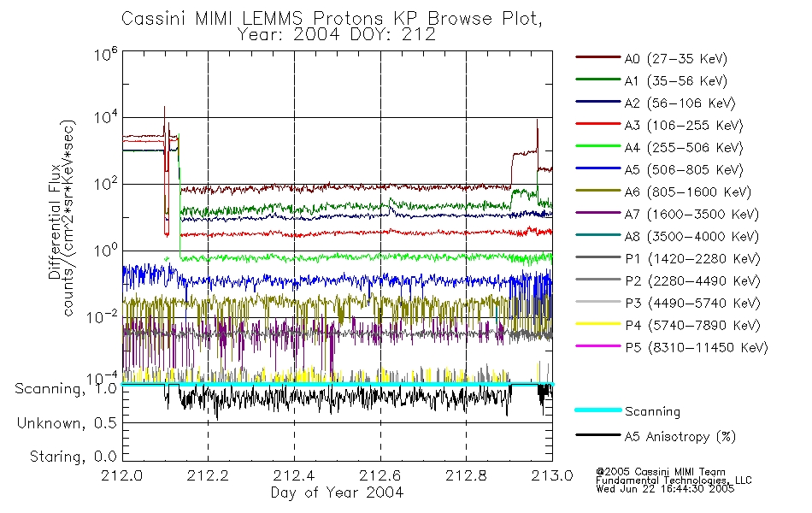This screenshot has height=513, width=812.
Task: Click the 10^0 y-axis tick label
Action: coord(106,251)
